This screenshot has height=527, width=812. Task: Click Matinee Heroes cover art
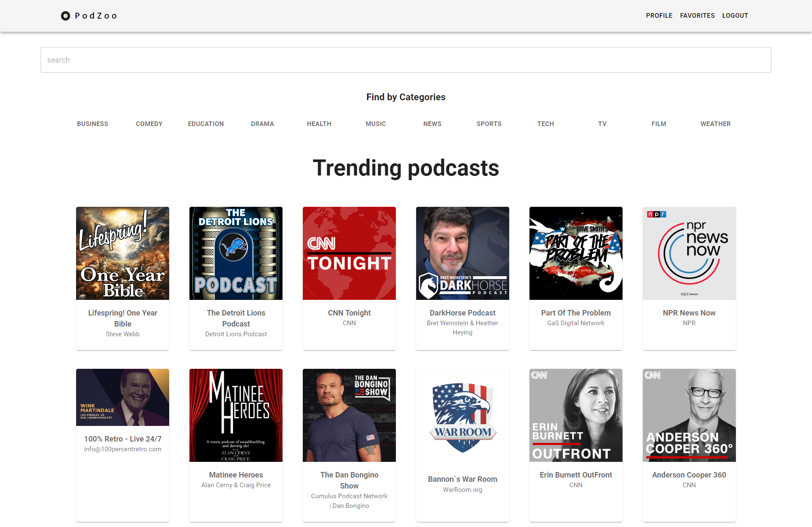(236, 415)
